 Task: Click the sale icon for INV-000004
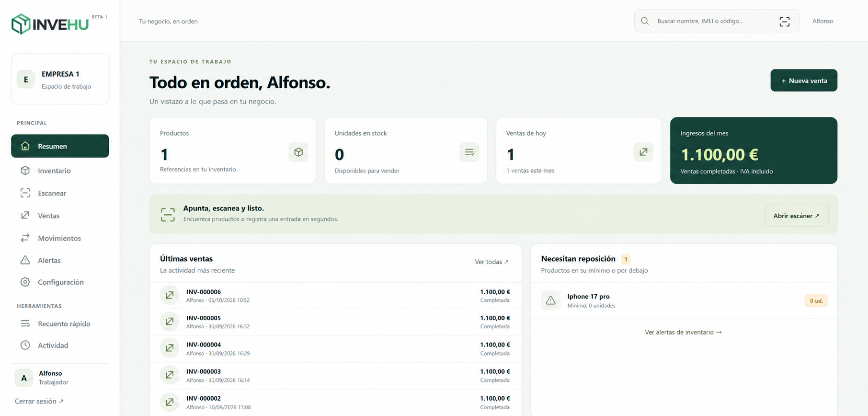(x=170, y=348)
